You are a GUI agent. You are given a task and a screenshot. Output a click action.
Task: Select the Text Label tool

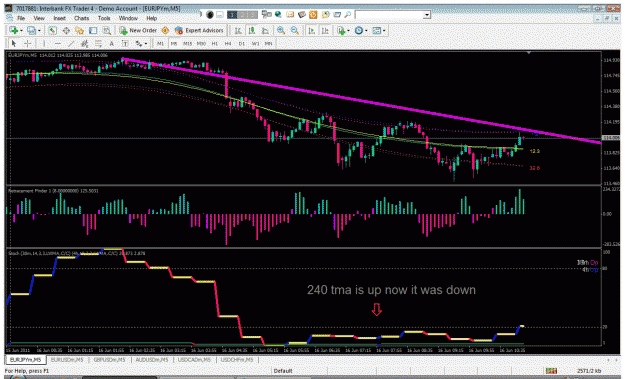tap(125, 43)
